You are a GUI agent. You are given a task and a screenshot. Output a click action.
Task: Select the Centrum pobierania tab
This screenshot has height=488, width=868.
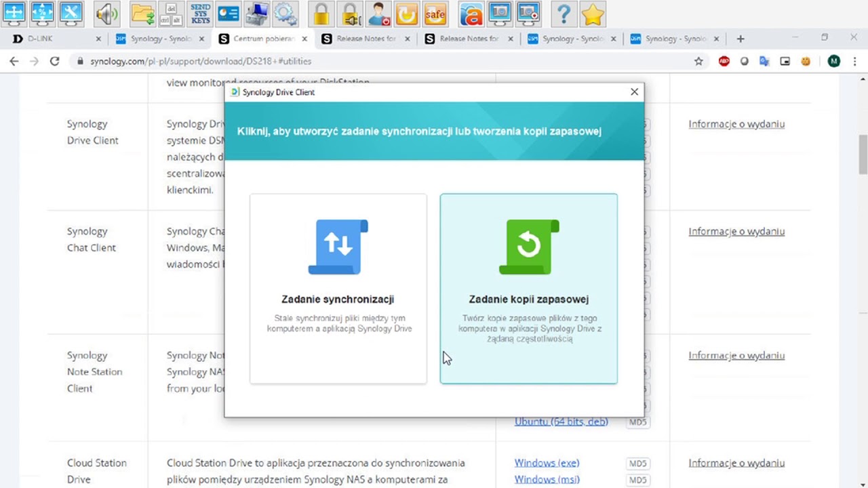coord(263,39)
